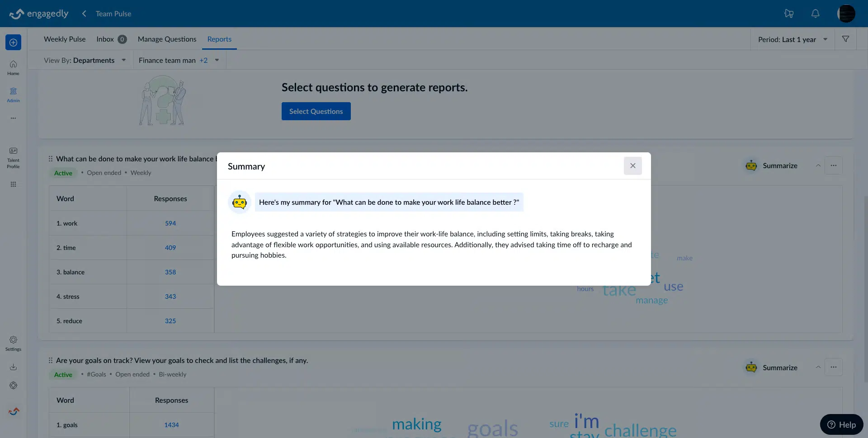
Task: Close the Summary dialog
Action: [x=632, y=166]
